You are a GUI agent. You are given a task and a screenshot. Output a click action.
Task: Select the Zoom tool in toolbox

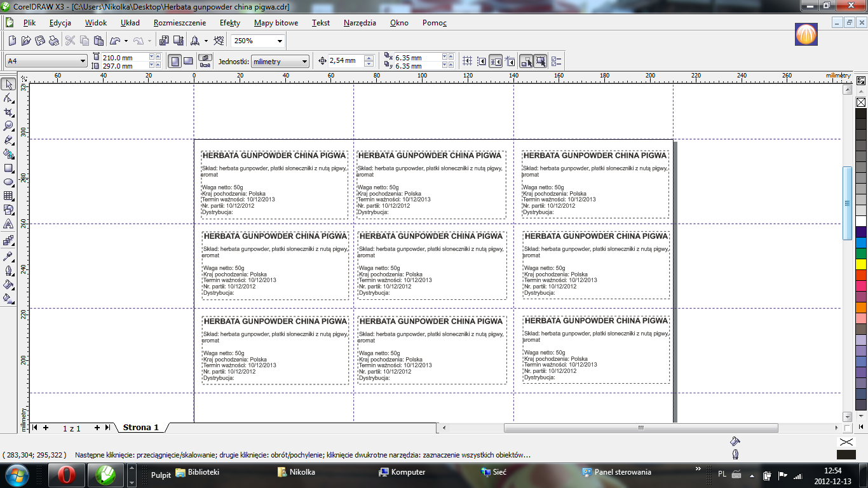tap(9, 126)
